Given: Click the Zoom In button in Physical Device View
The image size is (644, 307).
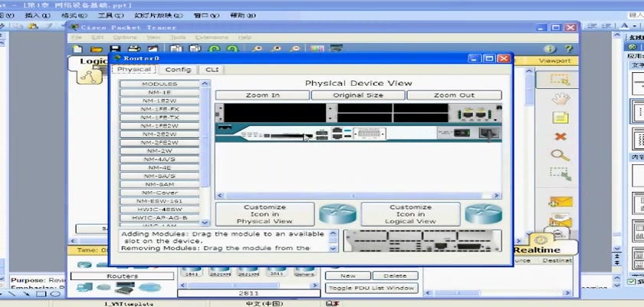Looking at the screenshot, I should pyautogui.click(x=262, y=95).
